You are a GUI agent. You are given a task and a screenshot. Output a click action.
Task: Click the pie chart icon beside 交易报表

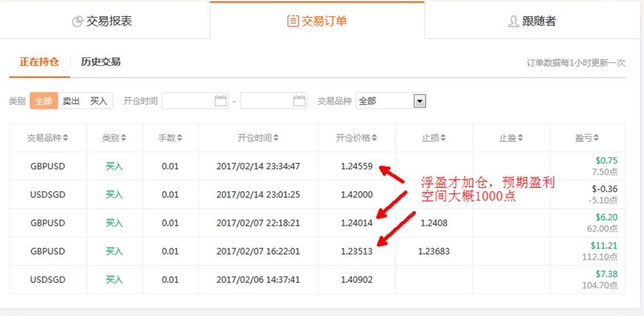tap(77, 22)
